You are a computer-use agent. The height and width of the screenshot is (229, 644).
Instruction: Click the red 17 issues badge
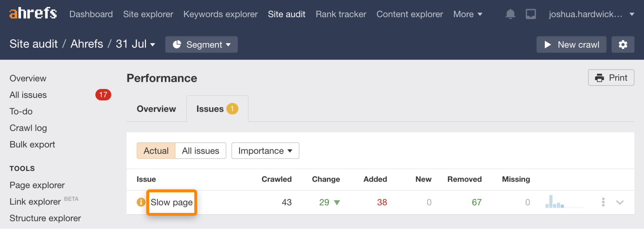point(103,95)
